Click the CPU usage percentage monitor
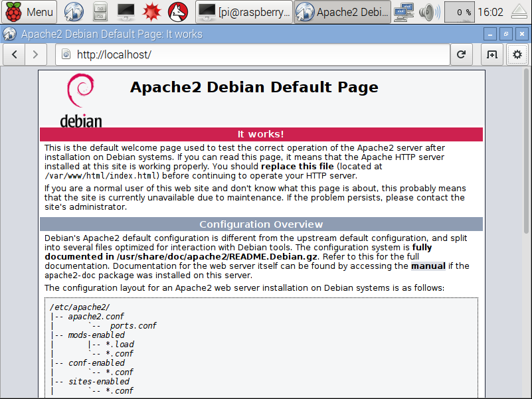This screenshot has height=399, width=532. [459, 11]
